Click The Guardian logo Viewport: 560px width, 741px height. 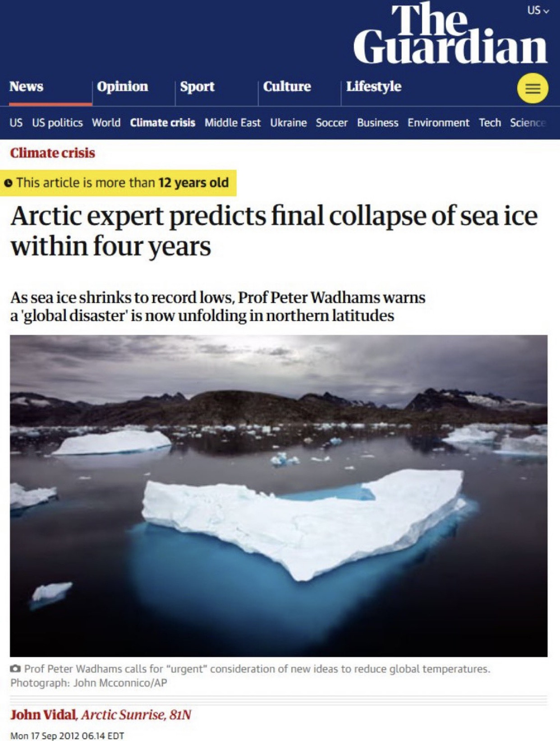click(450, 33)
